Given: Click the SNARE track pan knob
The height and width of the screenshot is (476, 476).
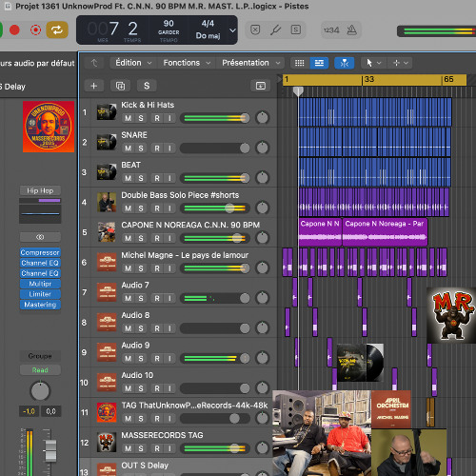Looking at the screenshot, I should [x=262, y=148].
